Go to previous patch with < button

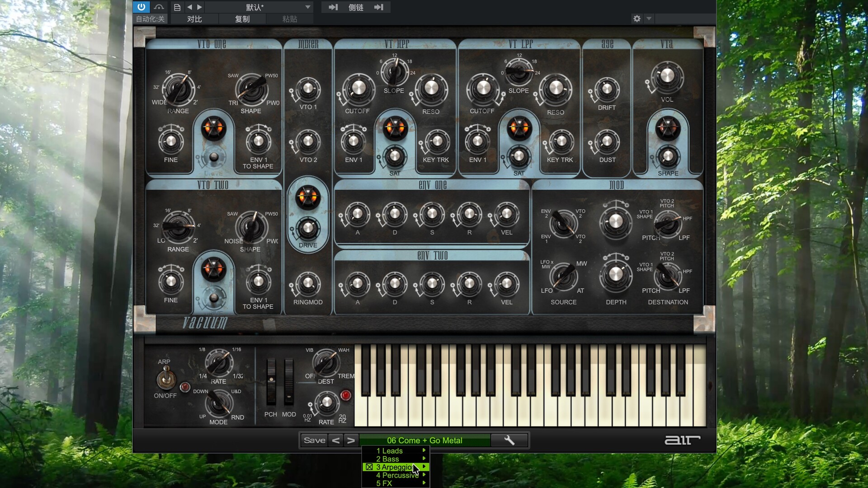[x=335, y=440]
